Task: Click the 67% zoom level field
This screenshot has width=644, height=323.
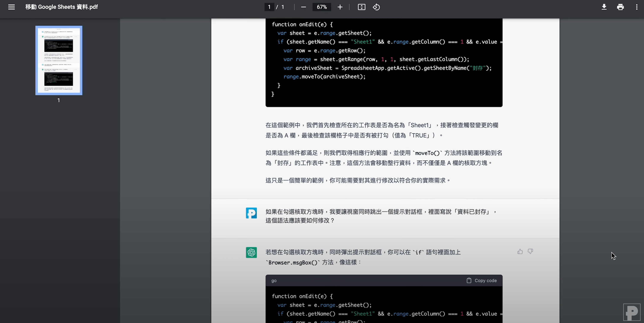Action: click(322, 7)
